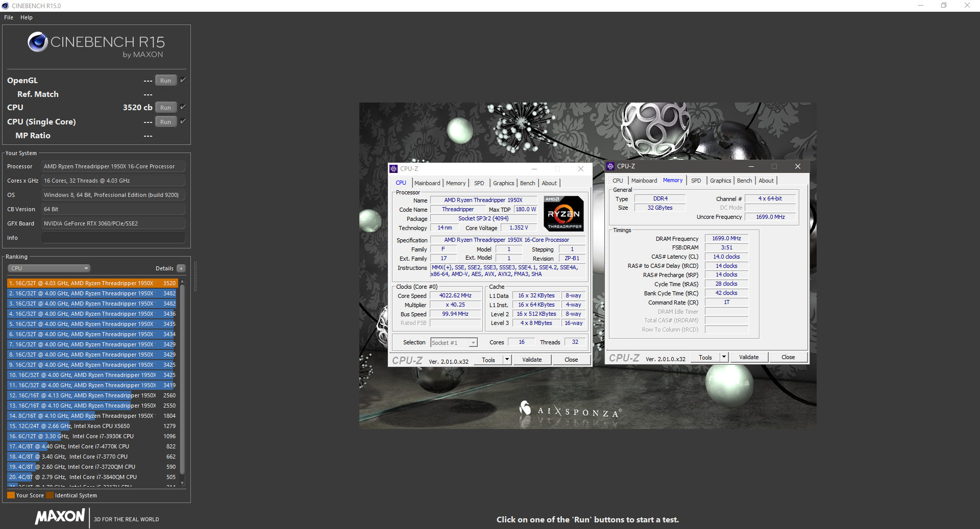Select ranking entry 17 Core i7-4770K
This screenshot has width=980, height=529.
click(x=92, y=446)
